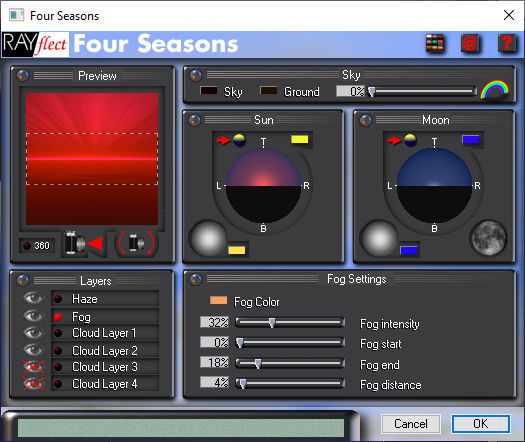This screenshot has width=525, height=442.
Task: Click the Layers panel round knob
Action: (23, 281)
